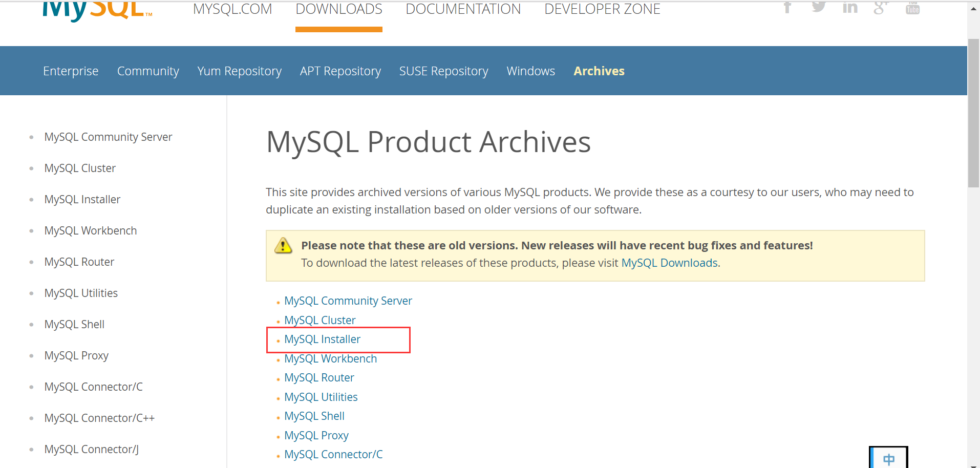Select the APT Repository tab
Viewport: 980px width, 468px height.
(340, 71)
